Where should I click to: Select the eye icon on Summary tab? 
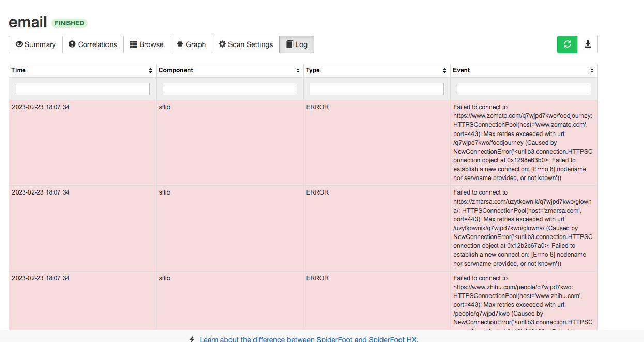coord(18,44)
